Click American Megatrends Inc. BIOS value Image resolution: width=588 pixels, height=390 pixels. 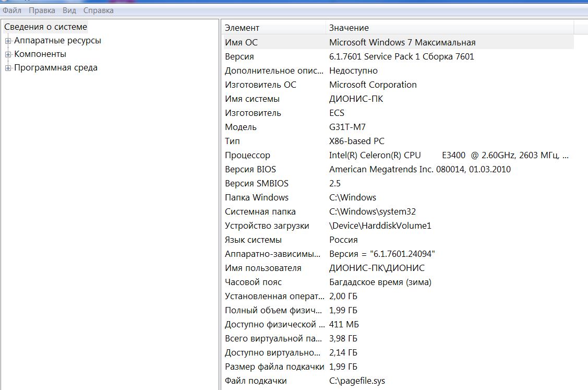[420, 169]
